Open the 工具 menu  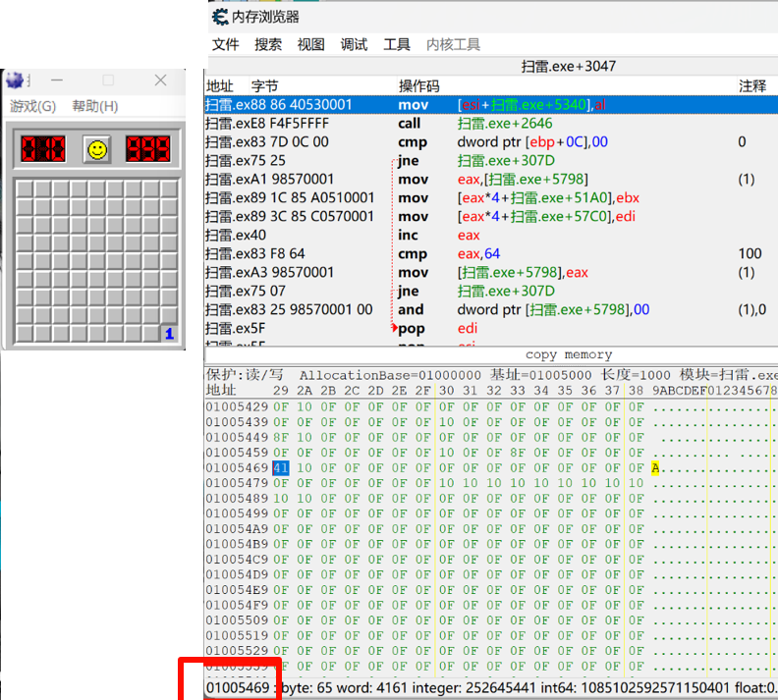tap(397, 44)
